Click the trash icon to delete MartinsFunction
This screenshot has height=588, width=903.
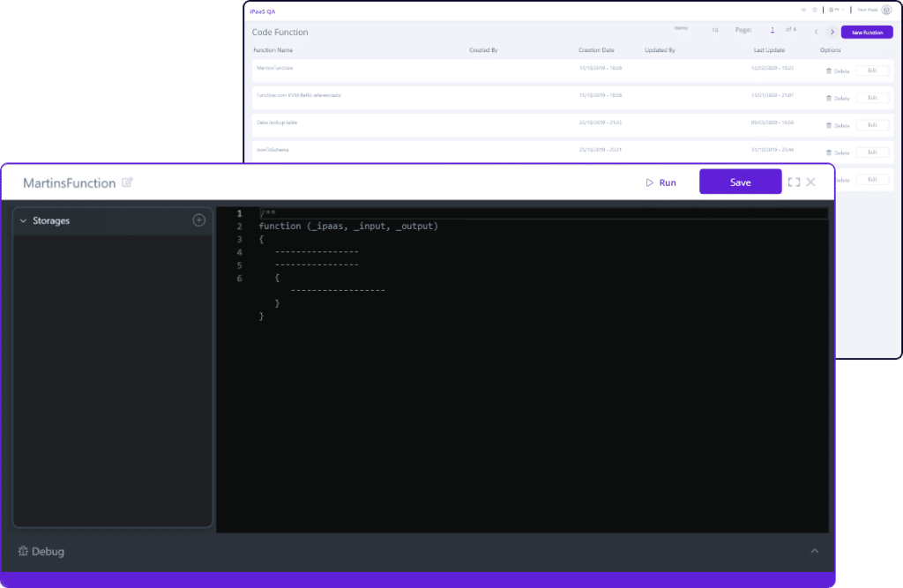[x=831, y=70]
